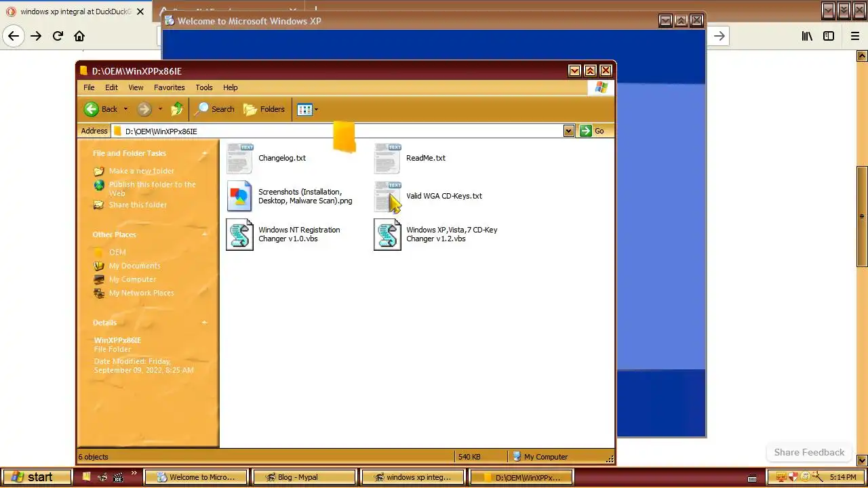Click the Windows flag logo in Explorer

tap(601, 87)
